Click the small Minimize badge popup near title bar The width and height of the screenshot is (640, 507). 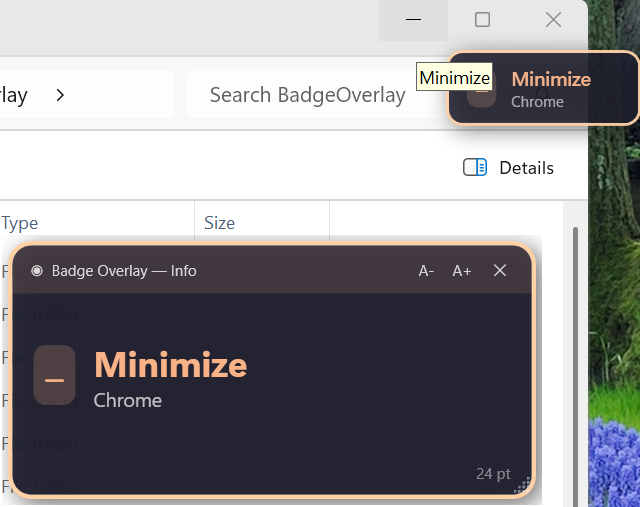(x=543, y=88)
